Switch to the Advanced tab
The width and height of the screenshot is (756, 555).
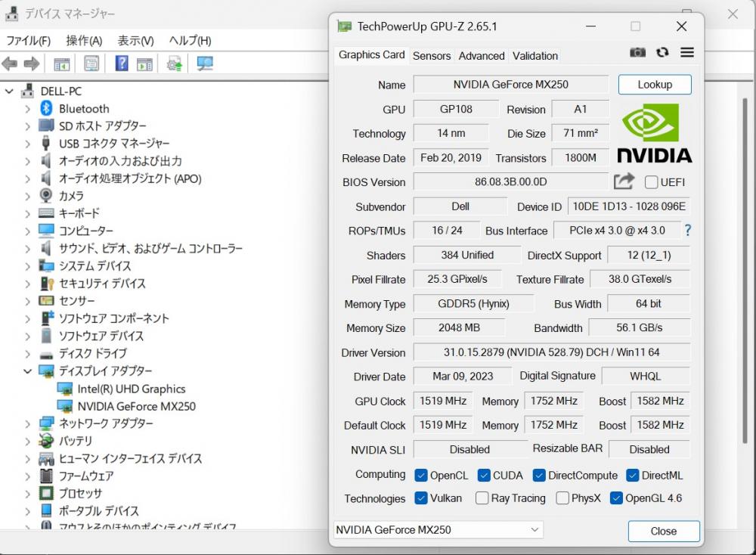(x=481, y=56)
